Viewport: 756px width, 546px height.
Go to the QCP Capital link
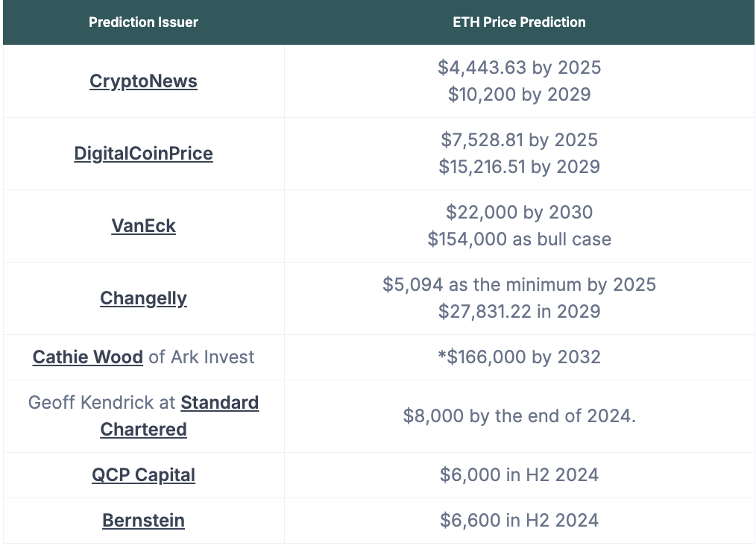143,475
